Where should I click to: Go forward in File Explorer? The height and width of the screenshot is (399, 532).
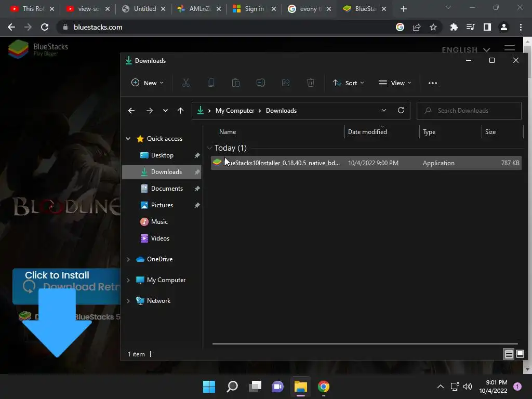point(149,111)
